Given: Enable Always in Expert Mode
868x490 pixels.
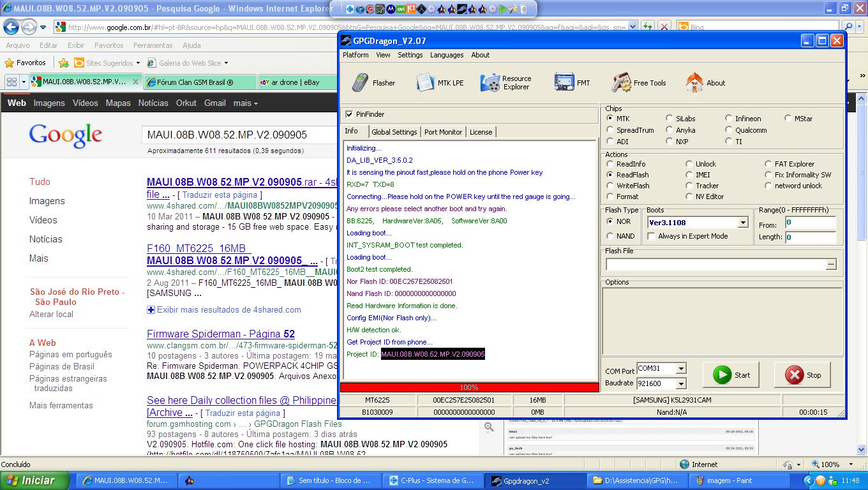Looking at the screenshot, I should tap(651, 236).
